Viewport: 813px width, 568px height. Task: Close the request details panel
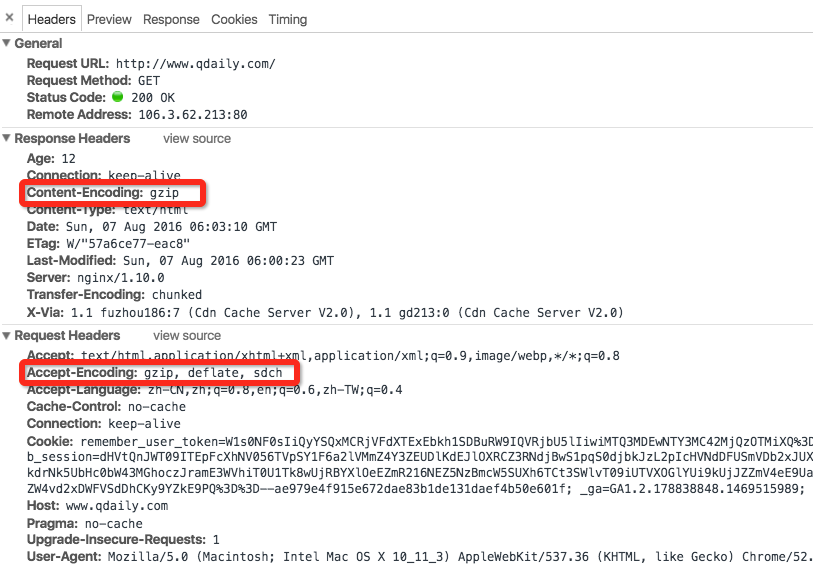pos(10,18)
